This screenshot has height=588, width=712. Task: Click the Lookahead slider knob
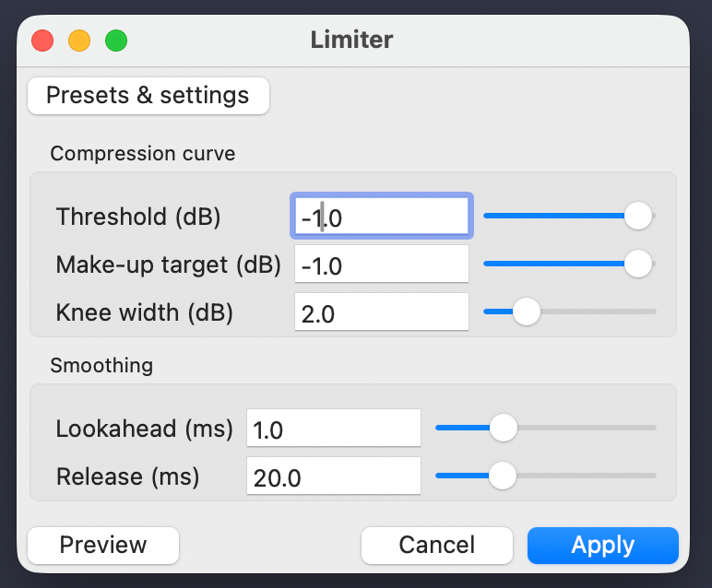point(503,428)
